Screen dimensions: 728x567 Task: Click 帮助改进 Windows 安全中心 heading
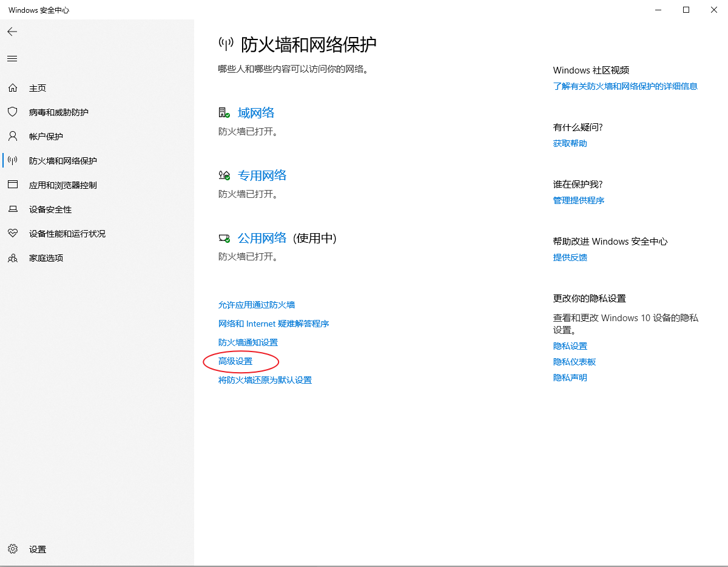tap(610, 242)
